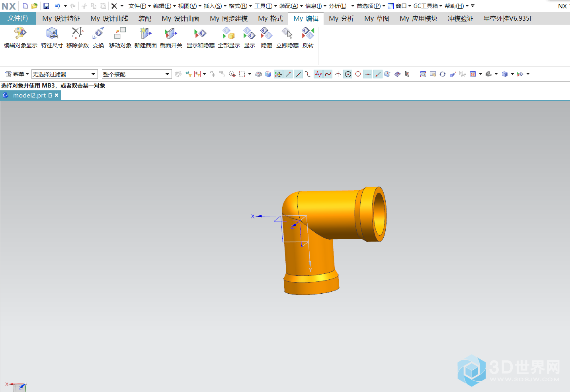Click Hide Immediately (立即隐藏) icon

click(287, 37)
